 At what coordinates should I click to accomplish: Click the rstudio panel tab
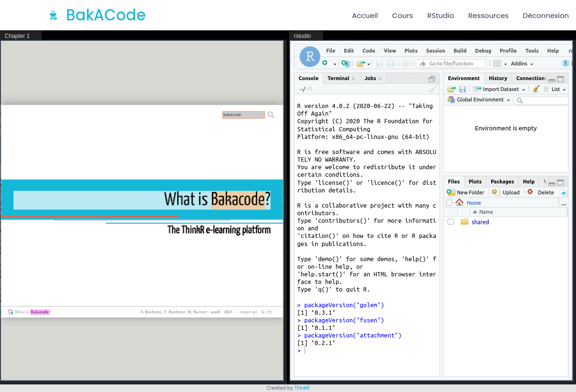(306, 36)
